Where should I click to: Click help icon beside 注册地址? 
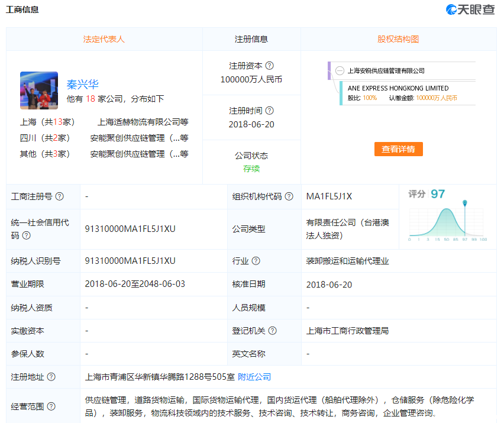[x=51, y=377]
